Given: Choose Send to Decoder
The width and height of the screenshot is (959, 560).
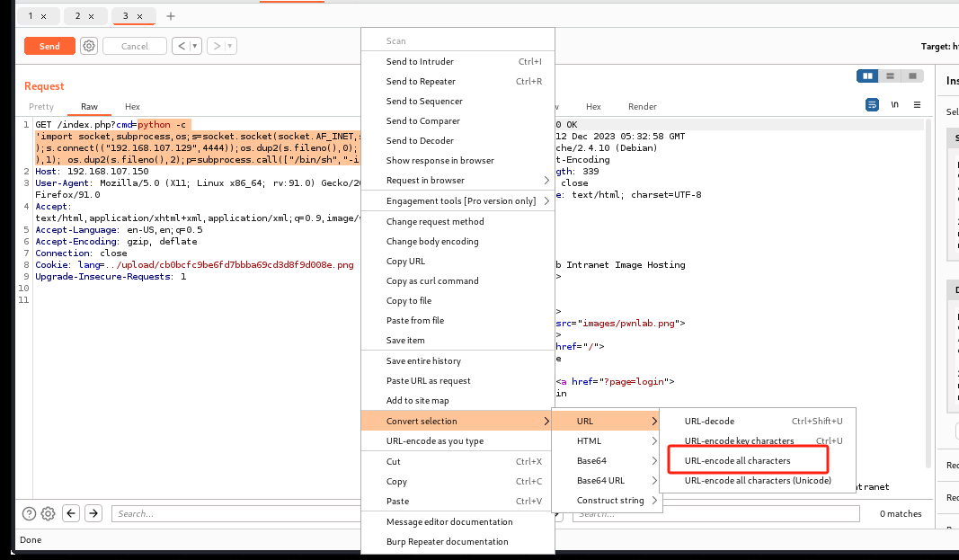Looking at the screenshot, I should [x=458, y=140].
